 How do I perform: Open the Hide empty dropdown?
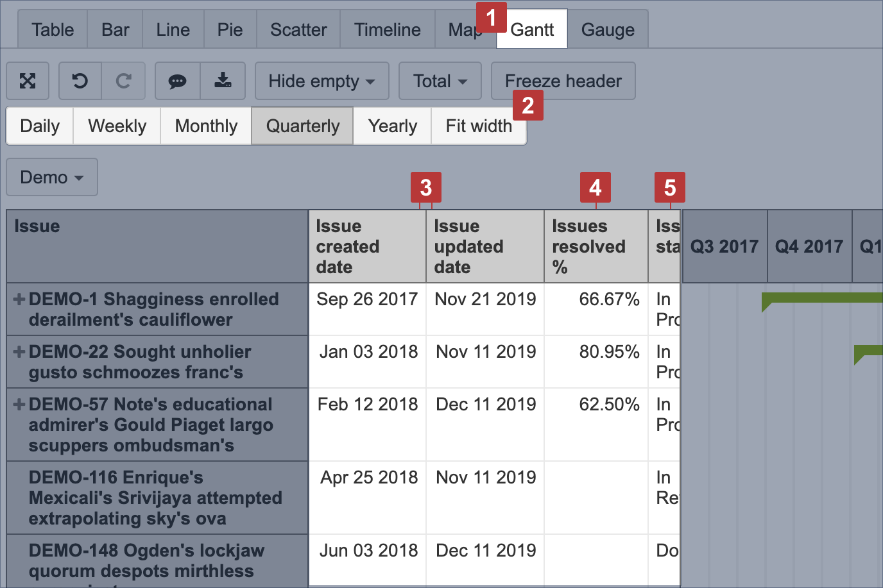(321, 81)
